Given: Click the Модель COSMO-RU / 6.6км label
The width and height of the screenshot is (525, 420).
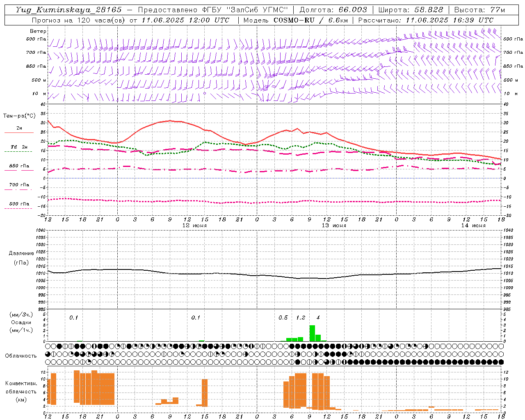Looking at the screenshot, I should 296,20.
